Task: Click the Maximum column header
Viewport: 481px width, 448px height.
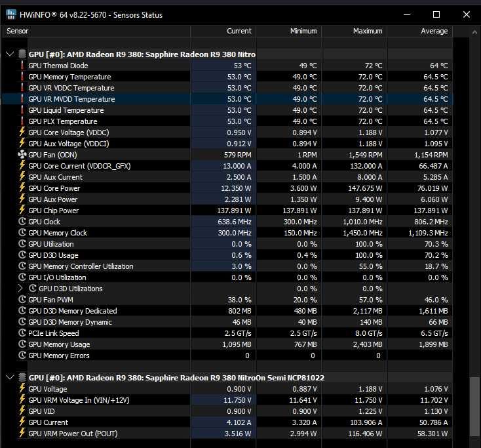Action: (355, 31)
